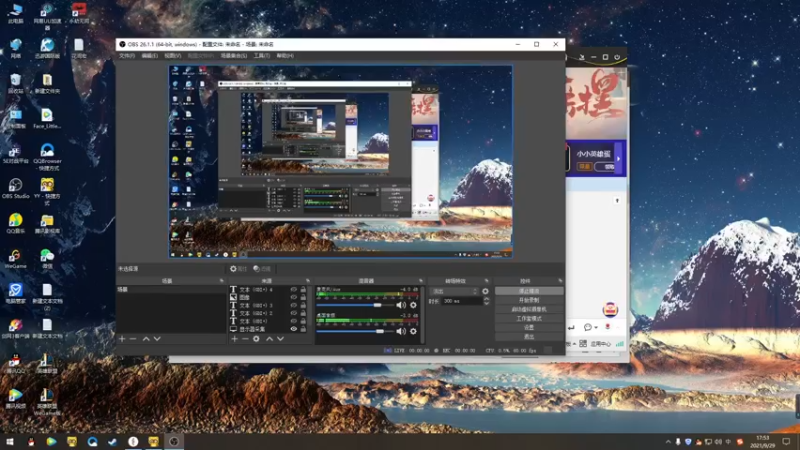The width and height of the screenshot is (800, 450).
Task: Open Windows Start button
Action: pos(10,441)
